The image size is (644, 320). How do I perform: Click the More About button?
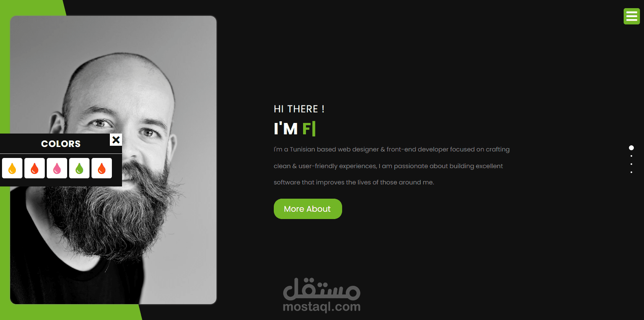pyautogui.click(x=308, y=209)
